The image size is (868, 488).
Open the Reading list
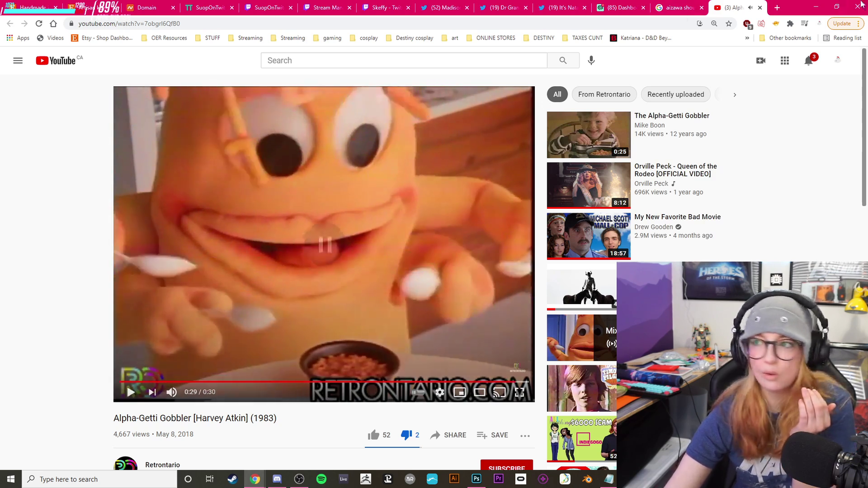(842, 38)
